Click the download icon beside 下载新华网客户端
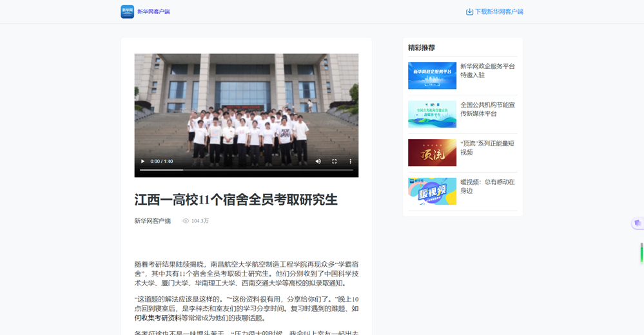This screenshot has height=335, width=644. [x=469, y=12]
